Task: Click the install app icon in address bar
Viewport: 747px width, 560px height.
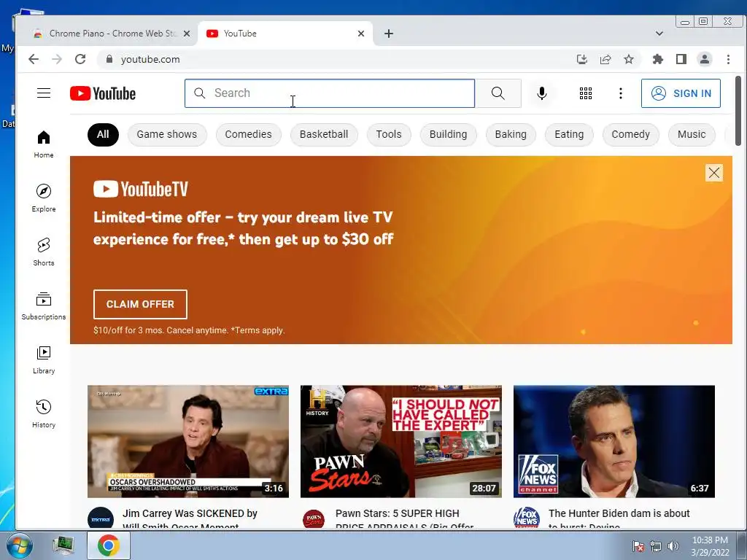Action: pyautogui.click(x=581, y=59)
